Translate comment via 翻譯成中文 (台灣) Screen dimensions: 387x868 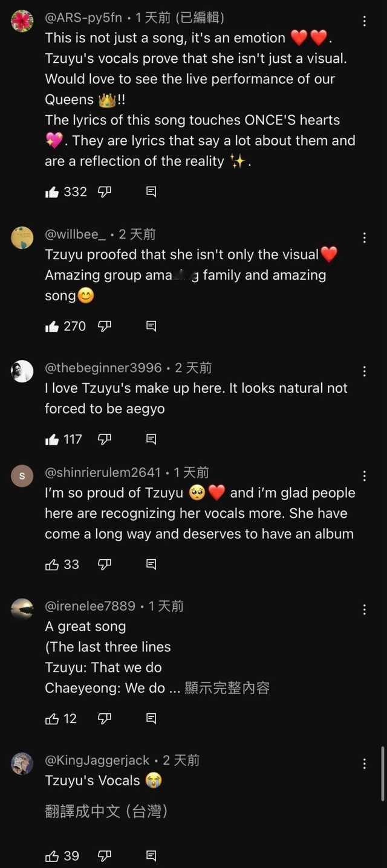[x=106, y=811]
